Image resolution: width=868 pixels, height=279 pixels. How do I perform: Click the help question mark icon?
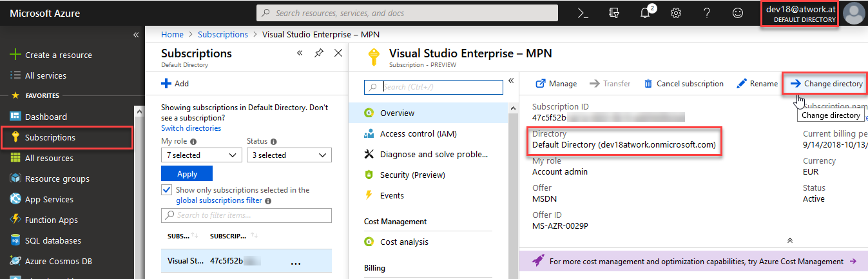point(707,13)
